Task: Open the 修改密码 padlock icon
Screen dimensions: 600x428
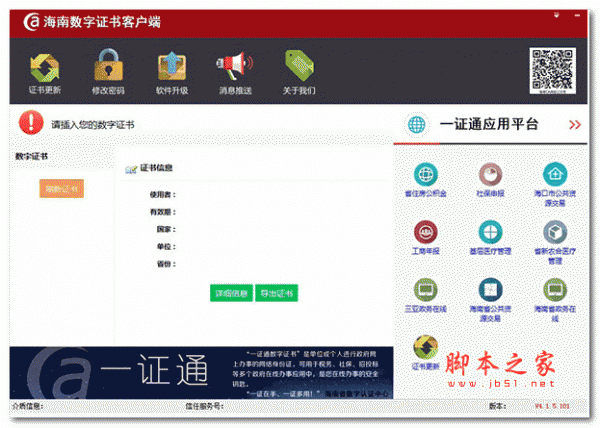Action: pyautogui.click(x=108, y=65)
